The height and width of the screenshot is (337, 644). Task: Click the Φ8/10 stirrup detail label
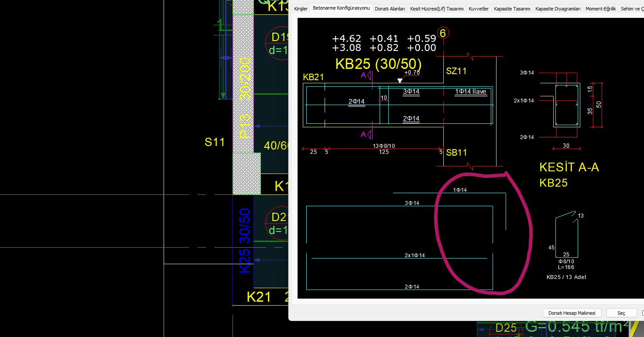tap(566, 261)
